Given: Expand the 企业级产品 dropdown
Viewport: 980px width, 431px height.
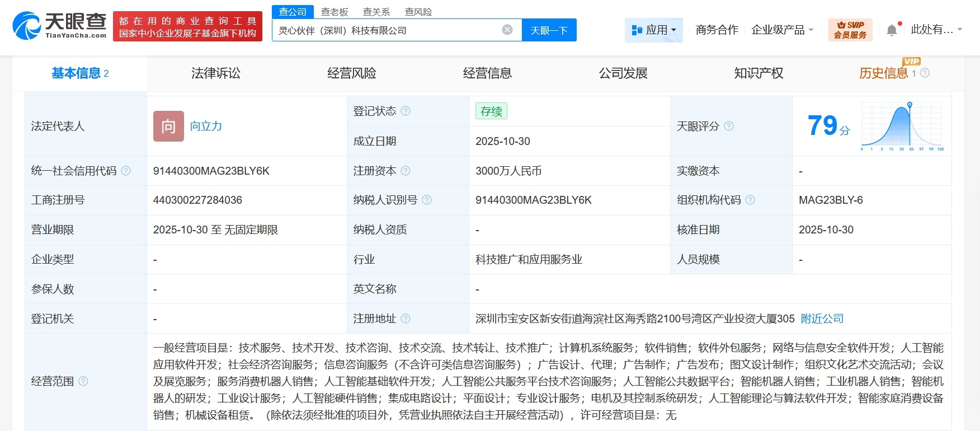Looking at the screenshot, I should coord(782,30).
